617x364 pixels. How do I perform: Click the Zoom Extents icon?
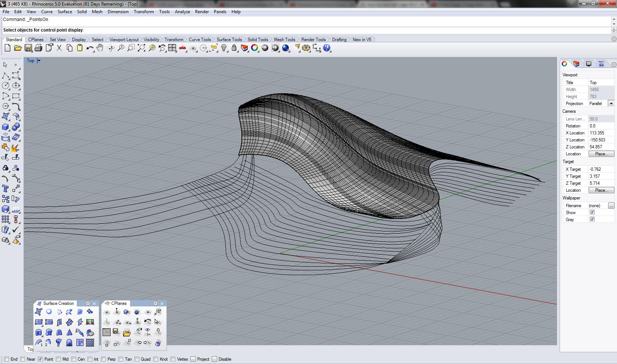(x=141, y=48)
